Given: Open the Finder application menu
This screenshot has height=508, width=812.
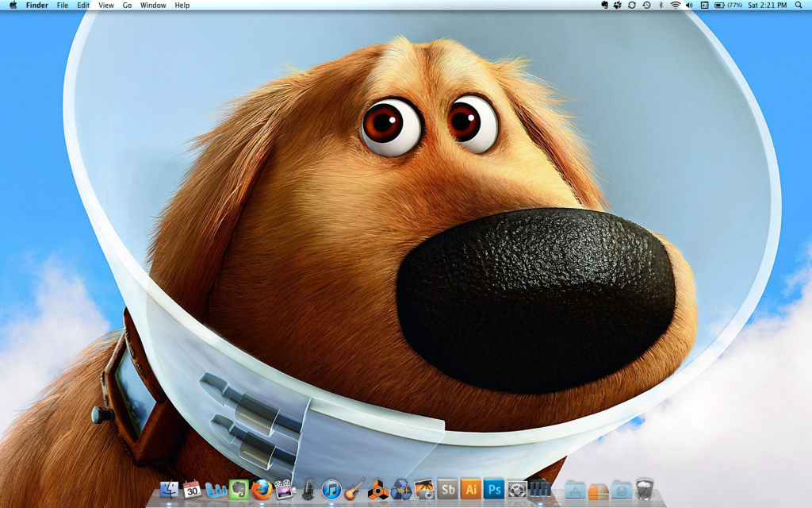Looking at the screenshot, I should pos(36,6).
